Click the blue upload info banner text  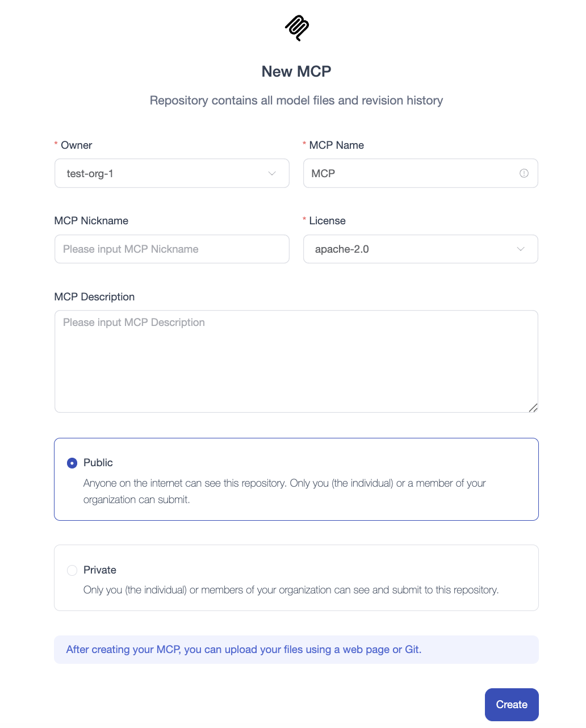[244, 650]
